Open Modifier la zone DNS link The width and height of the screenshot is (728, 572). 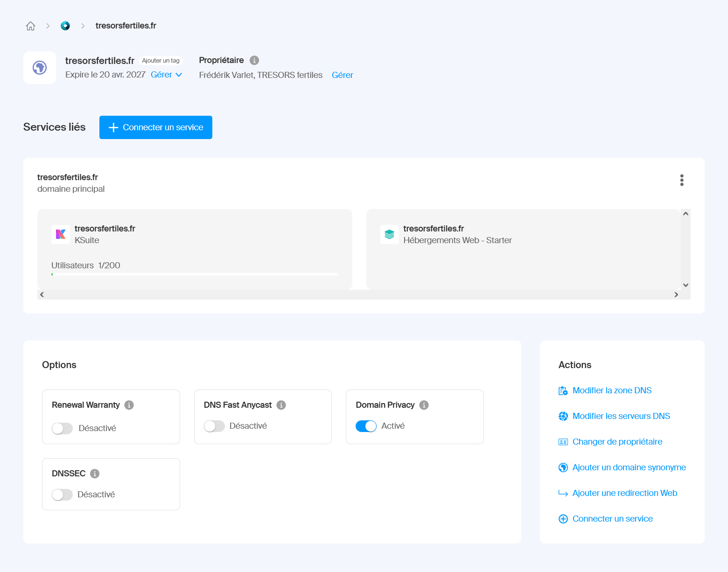(x=612, y=391)
